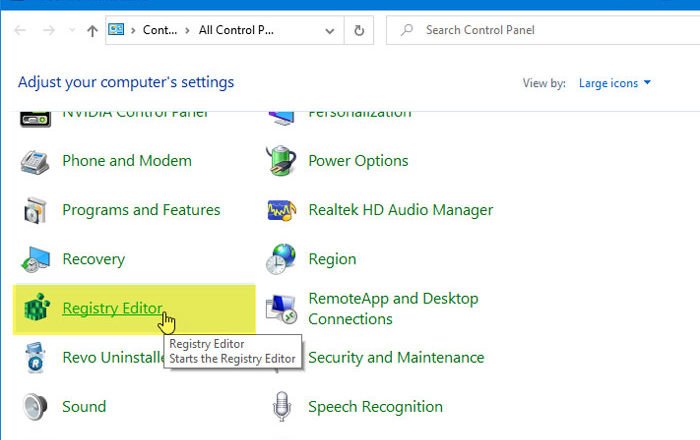Open the Registry Editor link

(112, 308)
